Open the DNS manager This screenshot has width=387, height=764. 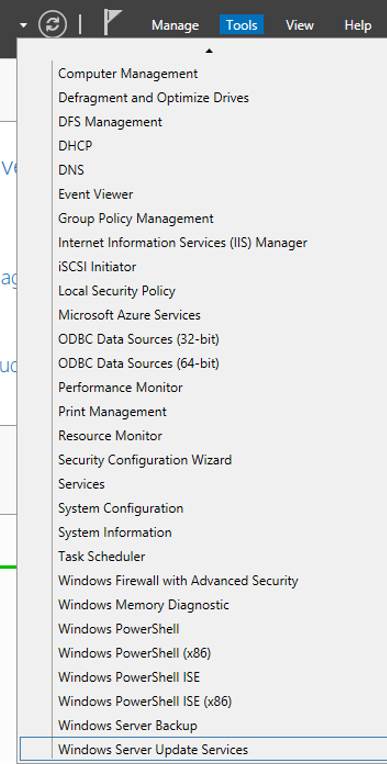(71, 170)
